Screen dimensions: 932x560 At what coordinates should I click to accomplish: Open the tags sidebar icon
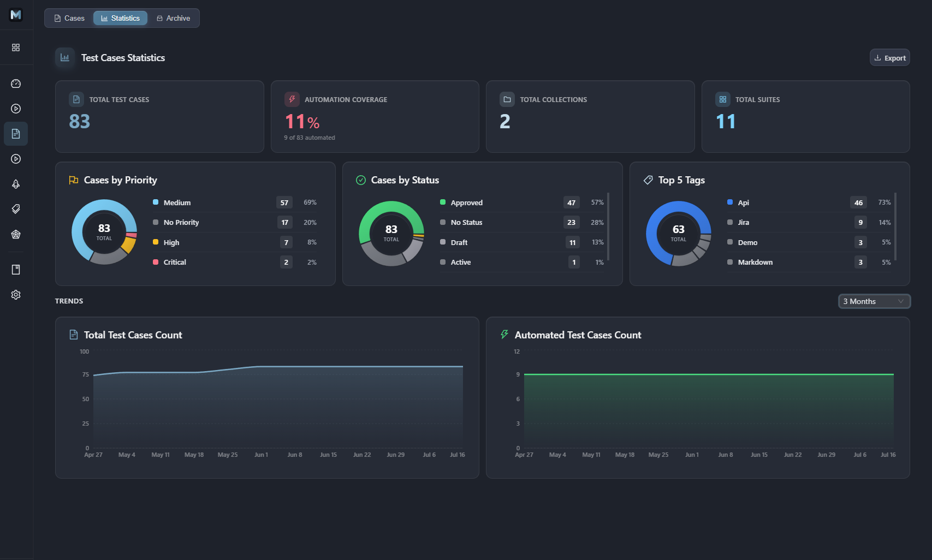(x=16, y=209)
